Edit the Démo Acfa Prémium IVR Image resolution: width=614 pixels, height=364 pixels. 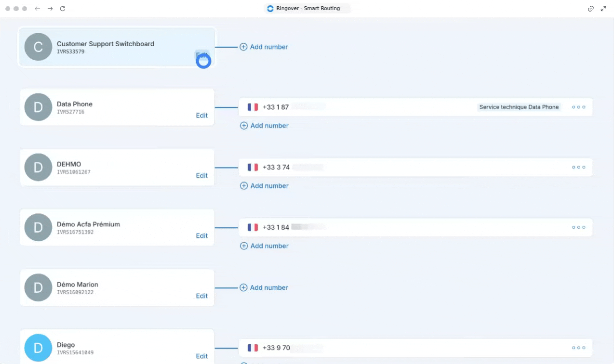point(202,236)
